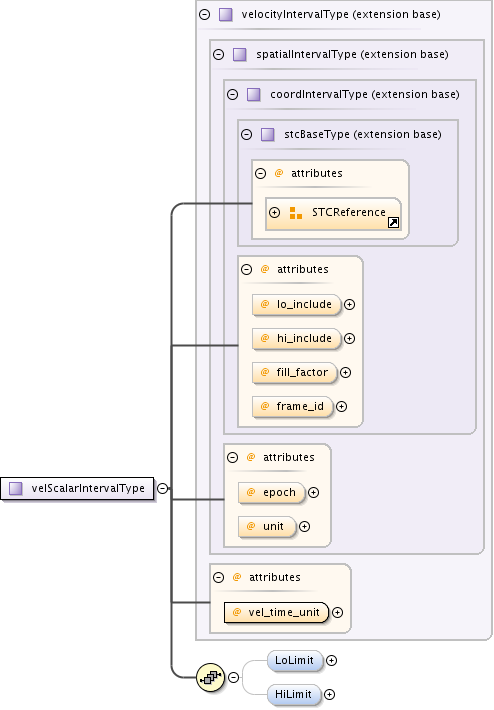
Task: Expand the lo_include attribute
Action: (x=350, y=305)
